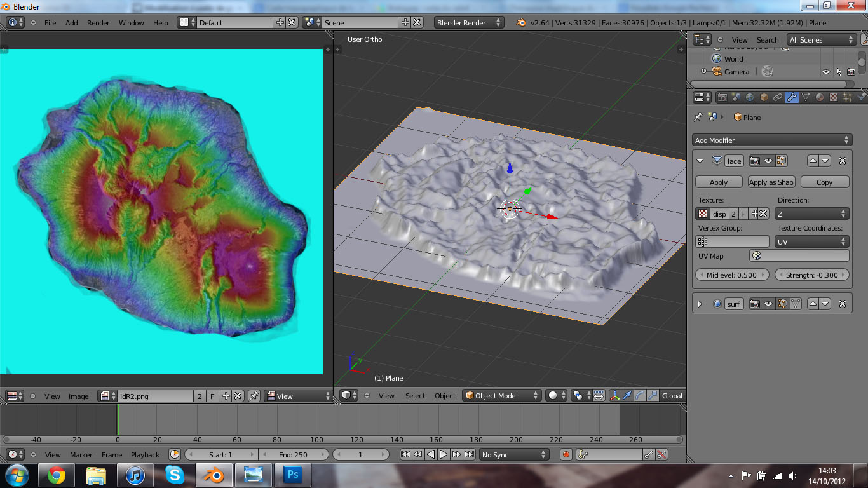868x488 pixels.
Task: Open the Object Mode dropdown in viewport header
Action: 502,395
